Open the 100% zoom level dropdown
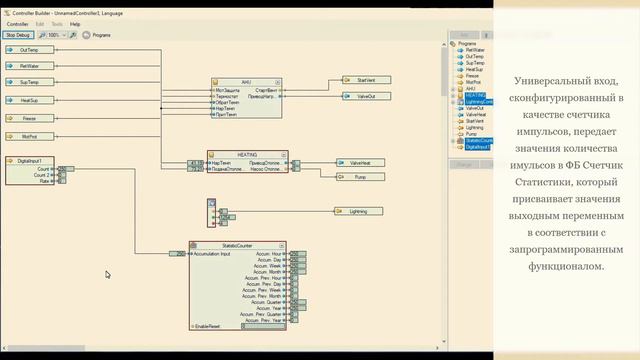 pyautogui.click(x=64, y=36)
